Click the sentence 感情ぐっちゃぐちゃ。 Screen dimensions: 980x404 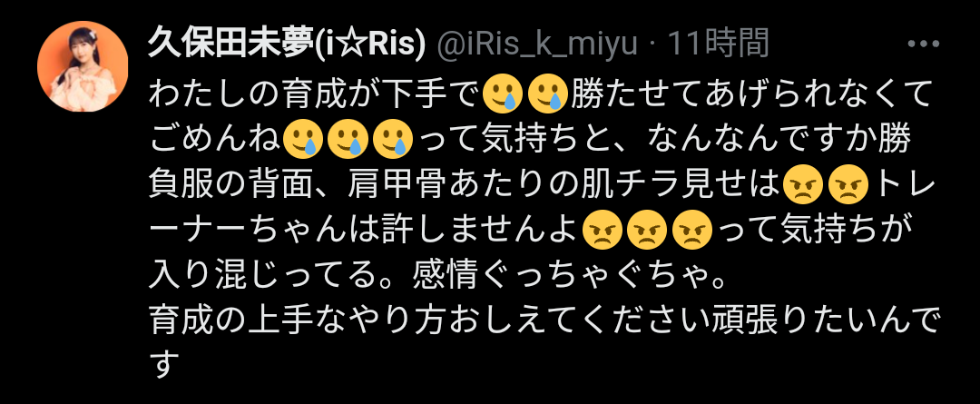pos(568,274)
